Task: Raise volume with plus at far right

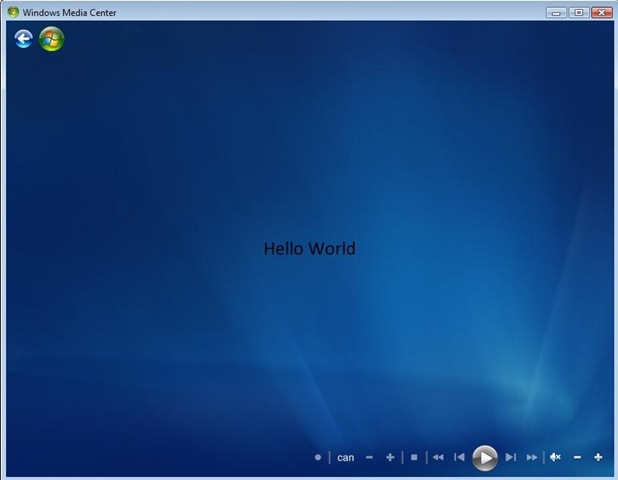Action: (x=598, y=457)
